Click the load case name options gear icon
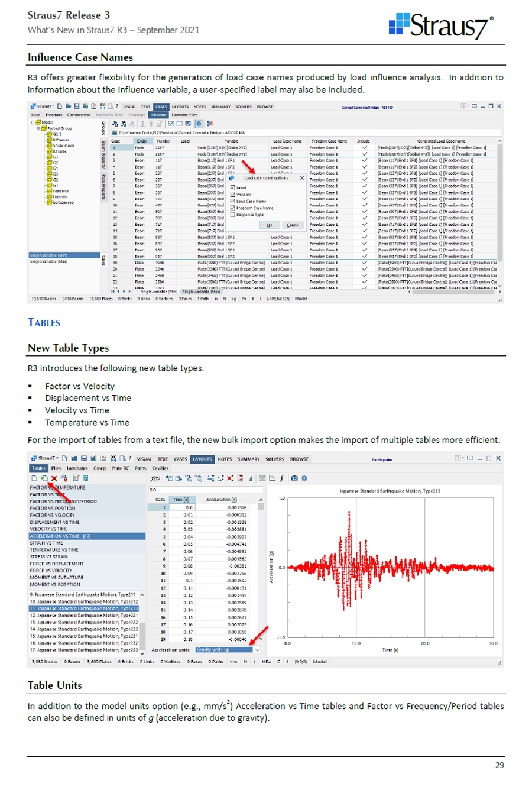532x790 pixels. coord(199,124)
